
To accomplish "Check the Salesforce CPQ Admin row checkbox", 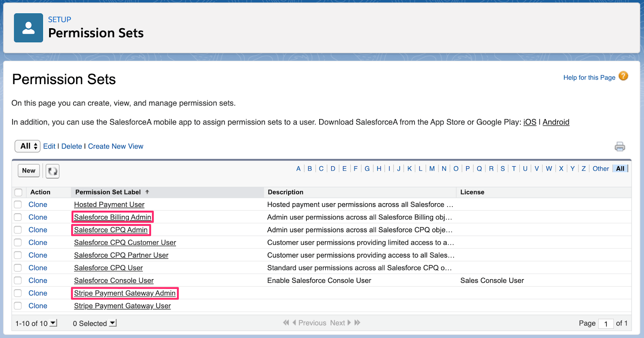I will (x=18, y=230).
